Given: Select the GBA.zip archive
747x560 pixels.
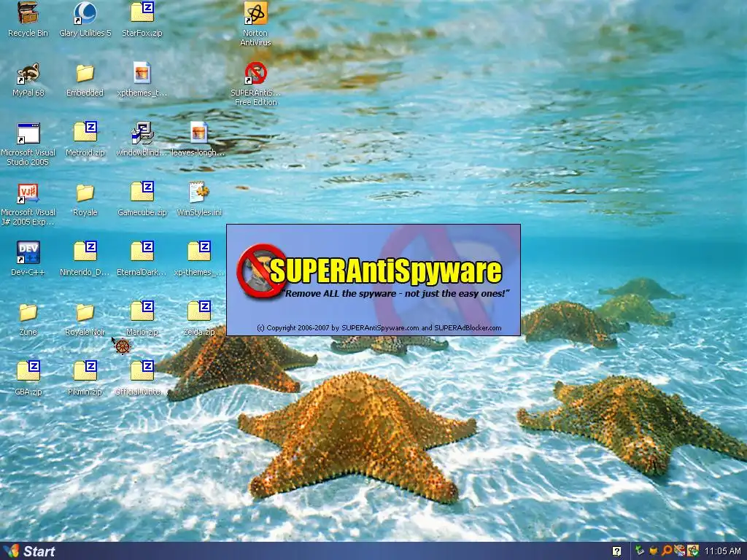Looking at the screenshot, I should (x=28, y=378).
